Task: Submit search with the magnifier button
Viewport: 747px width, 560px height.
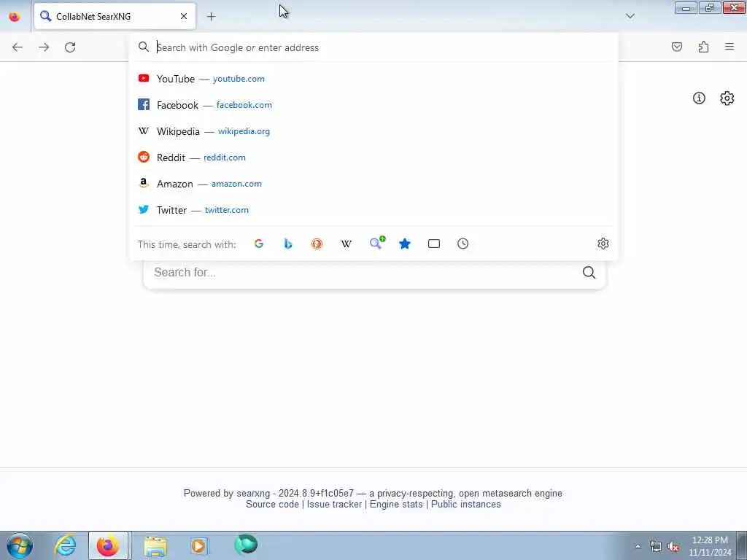Action: (x=589, y=273)
